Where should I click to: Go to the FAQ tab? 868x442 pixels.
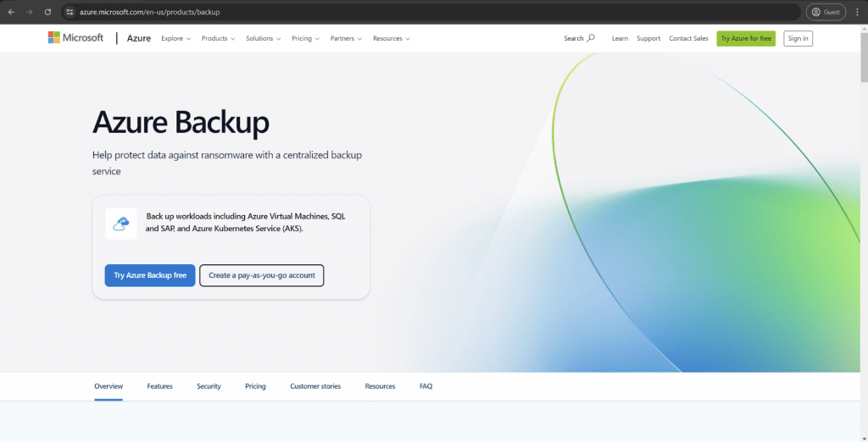pos(426,386)
